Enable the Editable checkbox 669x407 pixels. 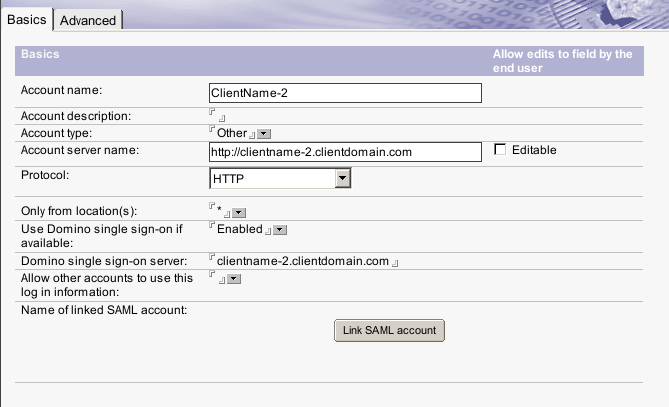tap(501, 151)
